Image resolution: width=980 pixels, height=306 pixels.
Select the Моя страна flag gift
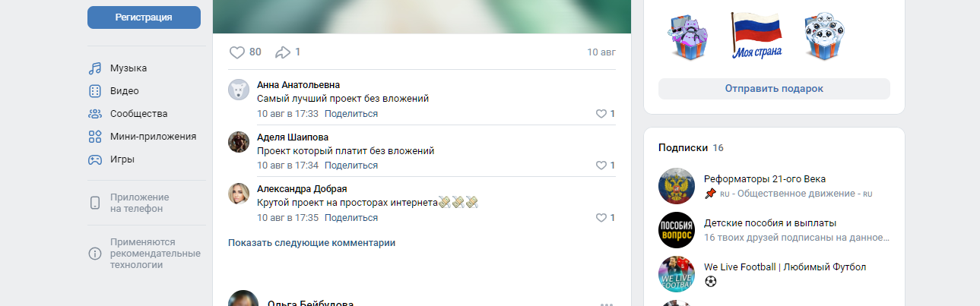756,35
